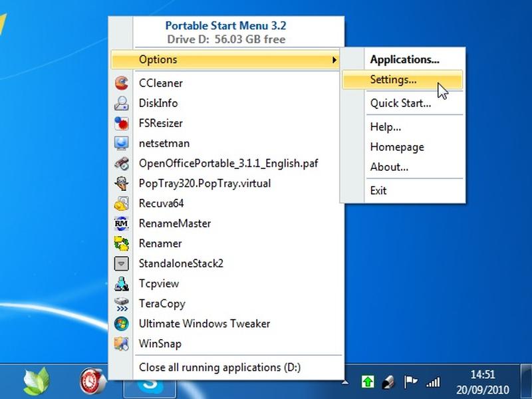Expand the Options submenu arrow
The width and height of the screenshot is (532, 399).
[334, 60]
